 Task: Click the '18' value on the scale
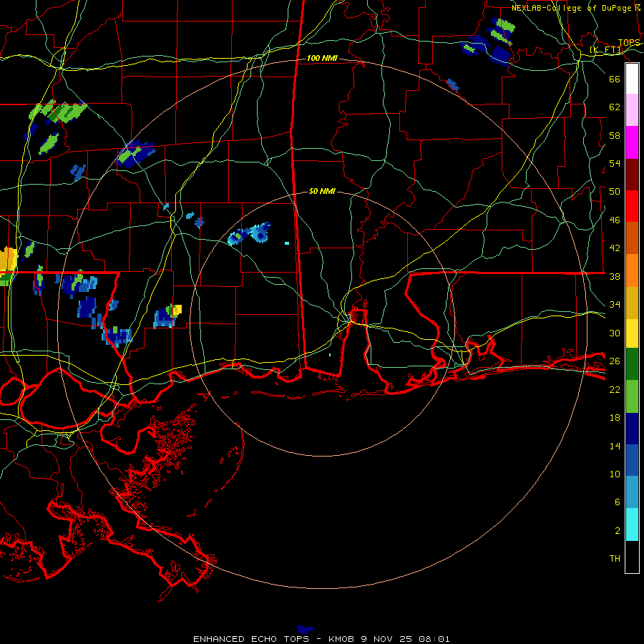pyautogui.click(x=615, y=418)
